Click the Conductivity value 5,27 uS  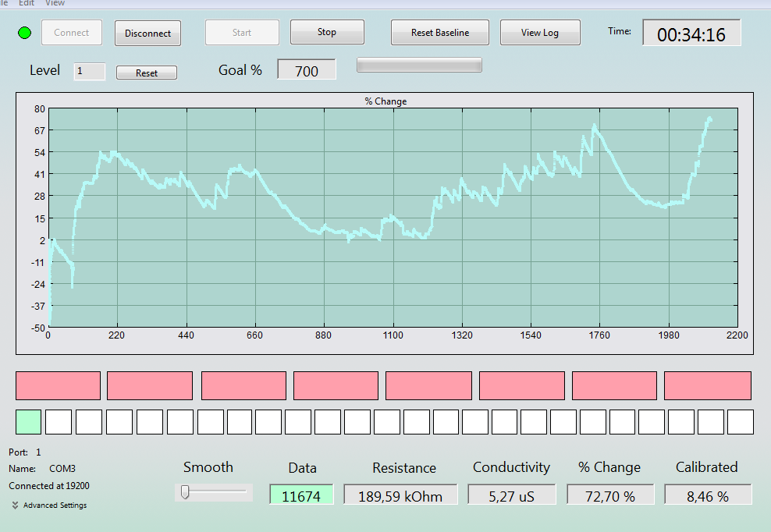(x=511, y=495)
